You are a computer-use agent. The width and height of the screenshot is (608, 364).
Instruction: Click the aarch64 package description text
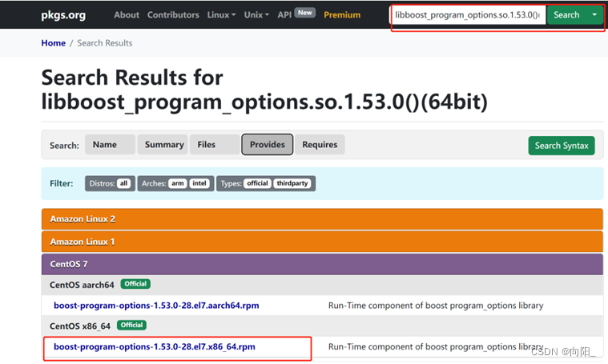click(x=436, y=306)
